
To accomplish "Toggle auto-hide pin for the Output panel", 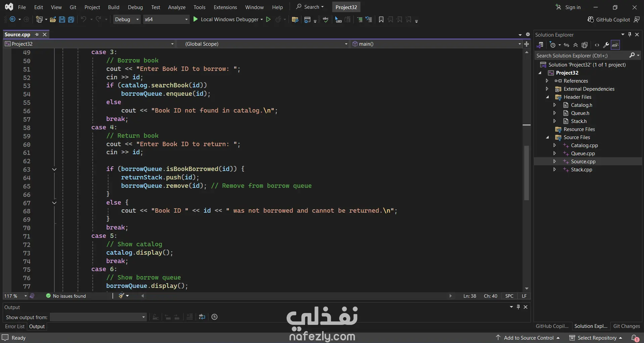I will (518, 307).
